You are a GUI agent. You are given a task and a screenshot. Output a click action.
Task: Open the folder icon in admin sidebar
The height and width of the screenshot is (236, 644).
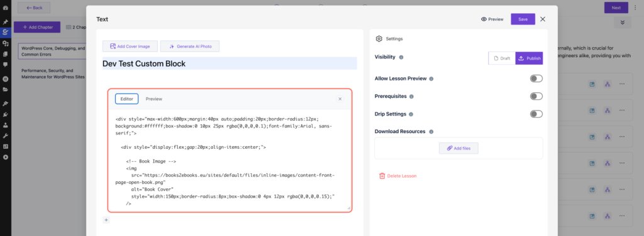coord(5,89)
